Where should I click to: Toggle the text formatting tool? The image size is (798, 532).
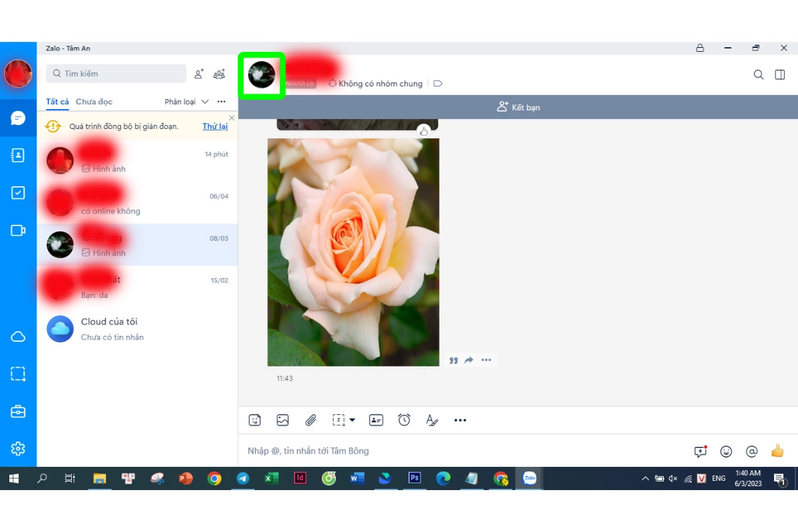432,420
